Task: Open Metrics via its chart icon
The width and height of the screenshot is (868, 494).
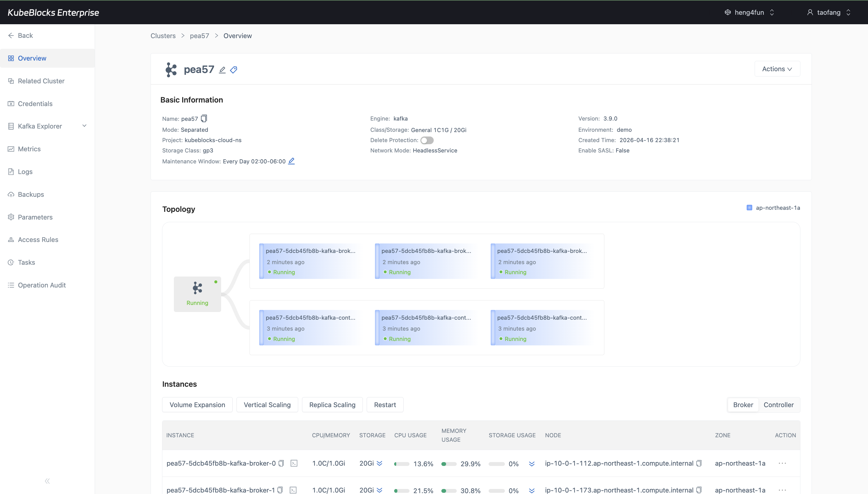Action: tap(11, 149)
